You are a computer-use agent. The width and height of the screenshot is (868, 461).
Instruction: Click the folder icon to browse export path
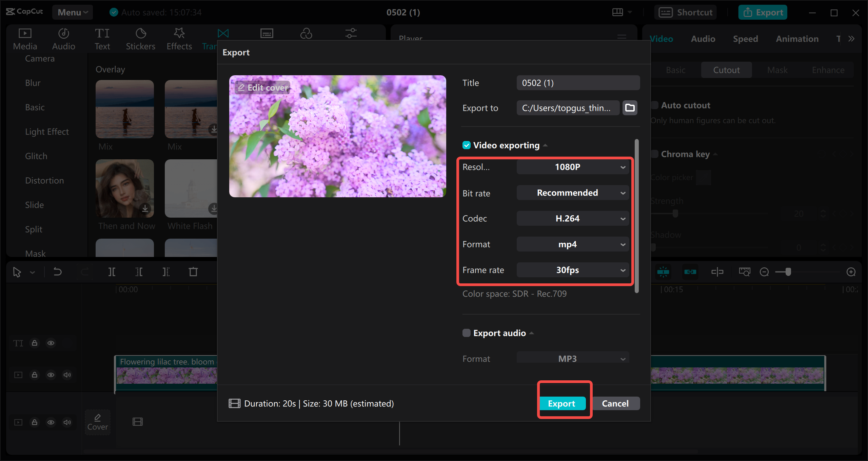[630, 108]
